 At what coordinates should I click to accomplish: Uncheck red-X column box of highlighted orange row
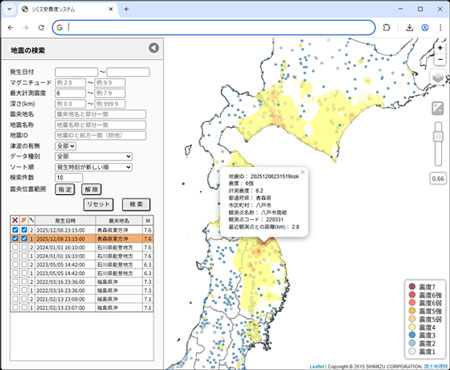tap(15, 239)
